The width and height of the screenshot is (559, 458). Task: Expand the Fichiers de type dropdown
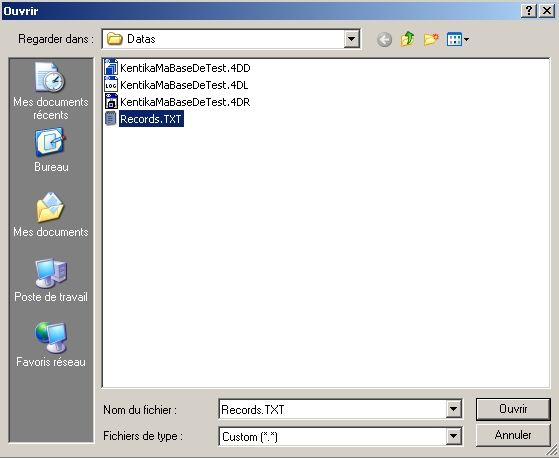click(453, 436)
